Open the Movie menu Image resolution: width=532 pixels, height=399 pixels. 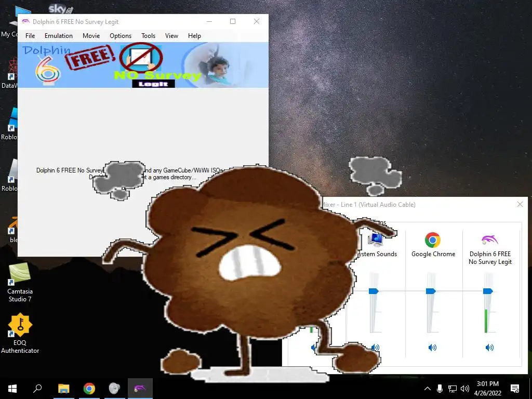tap(91, 36)
